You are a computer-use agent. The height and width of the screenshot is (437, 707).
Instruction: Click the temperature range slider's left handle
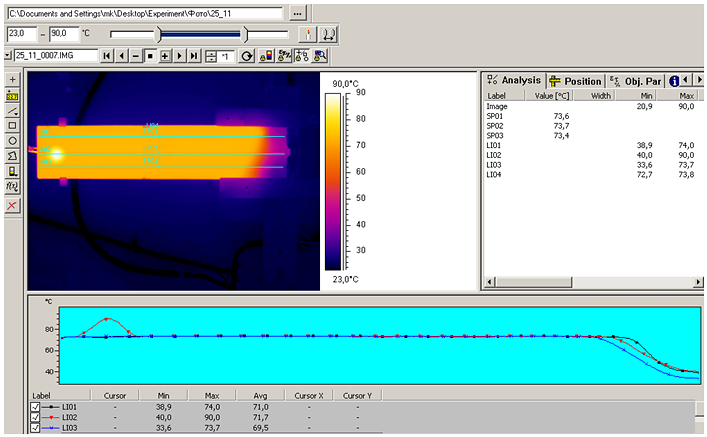pyautogui.click(x=157, y=33)
